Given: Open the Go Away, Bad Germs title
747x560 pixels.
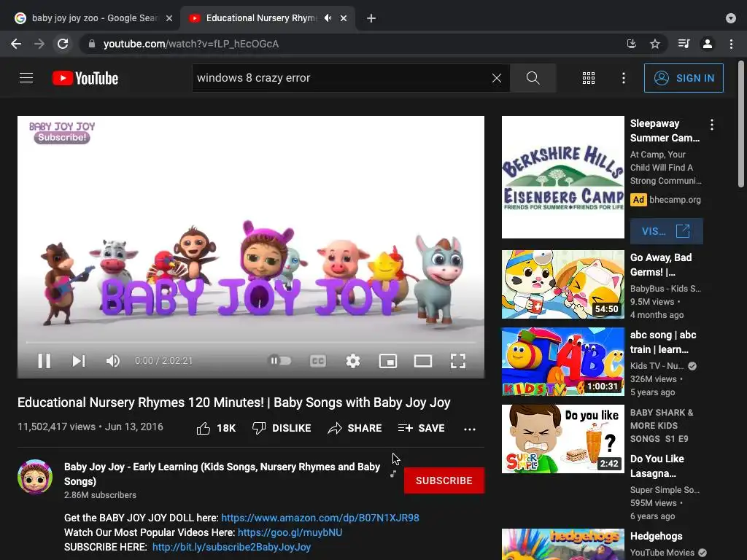Looking at the screenshot, I should [661, 265].
